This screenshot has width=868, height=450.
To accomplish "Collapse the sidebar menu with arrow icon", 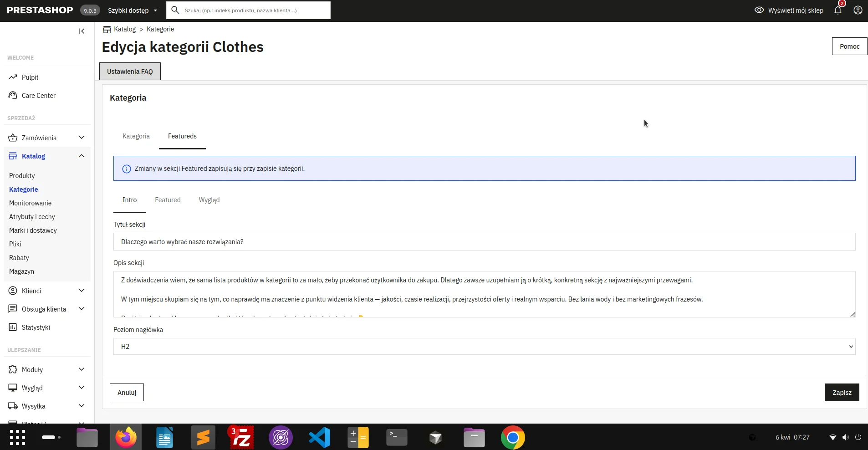I will click(82, 31).
